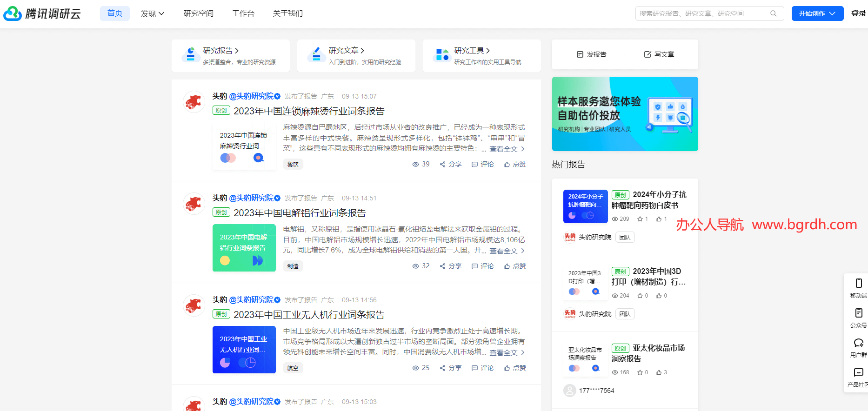Open 2023年中国连锁麻辣烫行业词条报告 title
The height and width of the screenshot is (411, 868).
tap(309, 111)
